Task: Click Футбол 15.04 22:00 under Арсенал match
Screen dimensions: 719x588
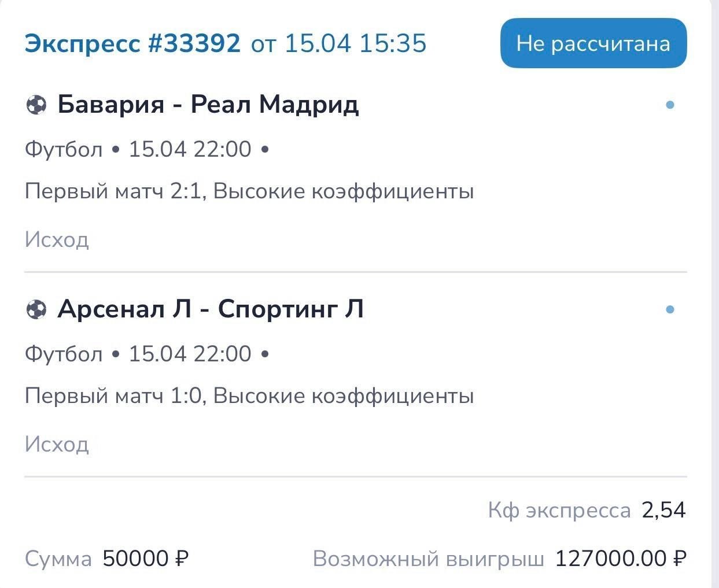Action: pyautogui.click(x=138, y=354)
